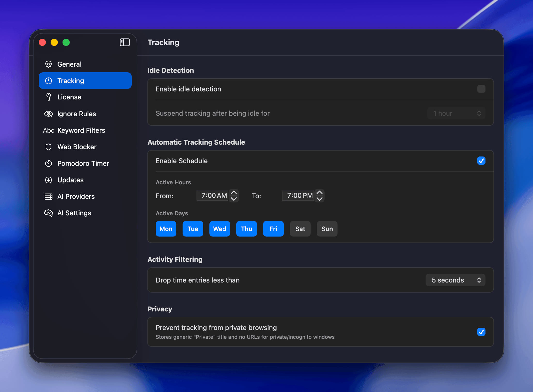Image resolution: width=533 pixels, height=392 pixels.
Task: Switch to Keyword Filters section
Action: (81, 130)
